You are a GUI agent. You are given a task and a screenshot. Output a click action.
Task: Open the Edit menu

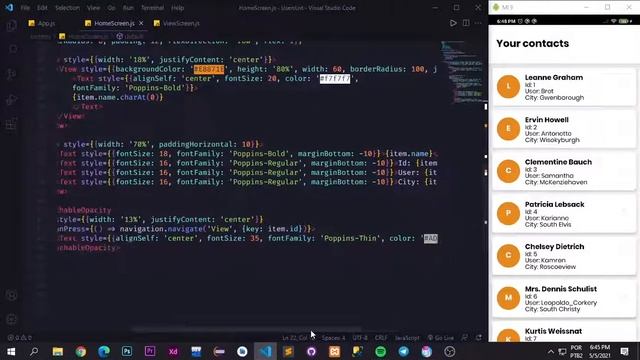42,8
